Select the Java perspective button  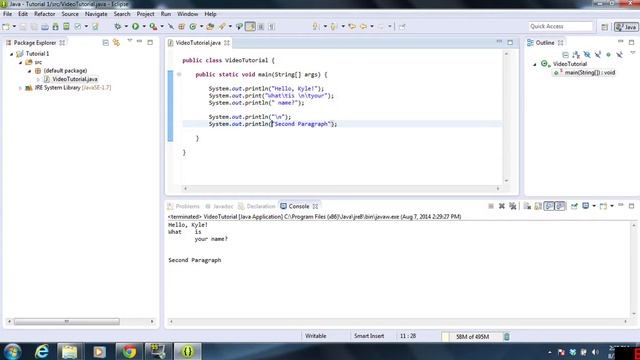[x=626, y=27]
